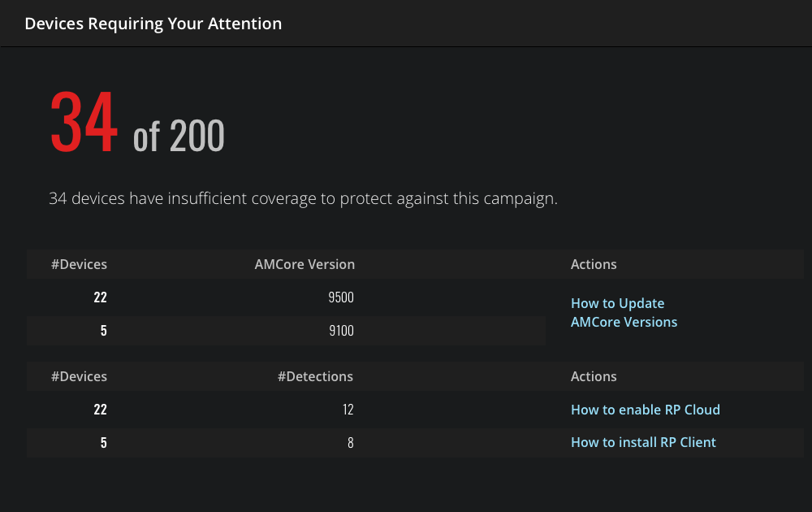Open the How to Update AMCore Versions link
Image resolution: width=812 pixels, height=512 pixels.
coord(624,313)
